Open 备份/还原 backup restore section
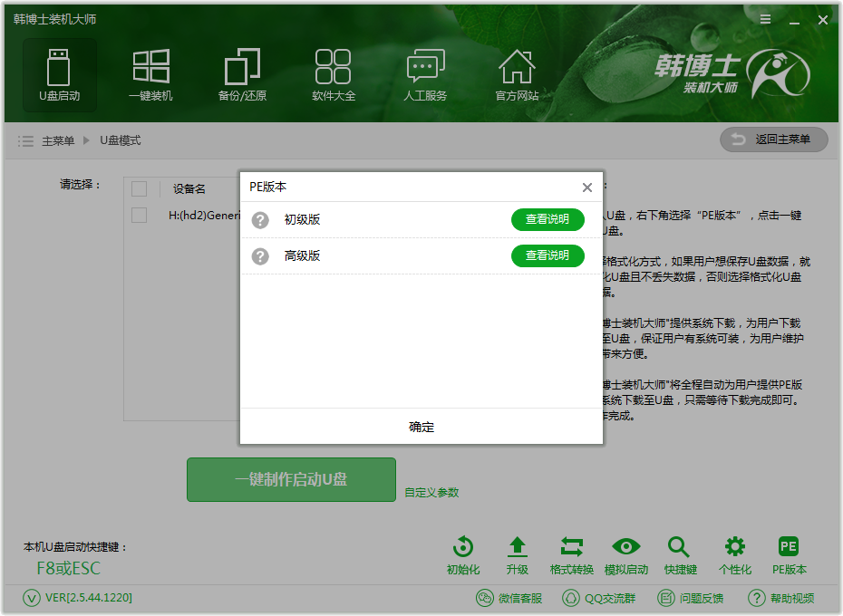The width and height of the screenshot is (843, 616). [242, 74]
